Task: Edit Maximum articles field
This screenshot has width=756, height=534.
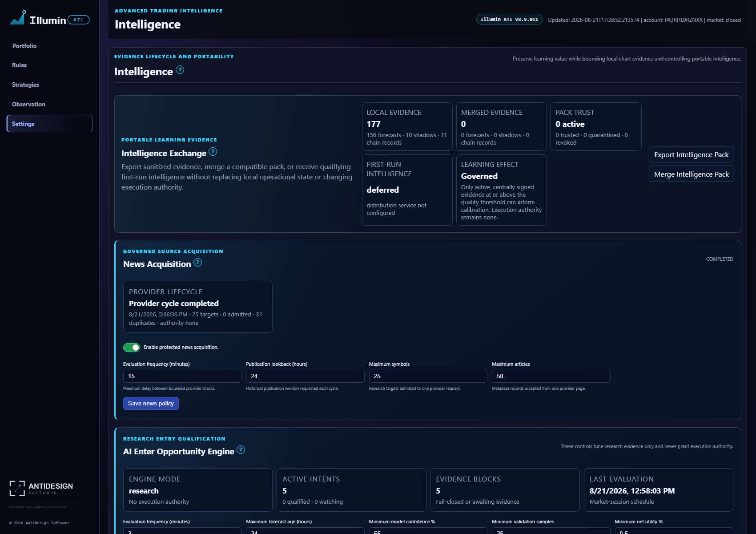Action: point(551,376)
